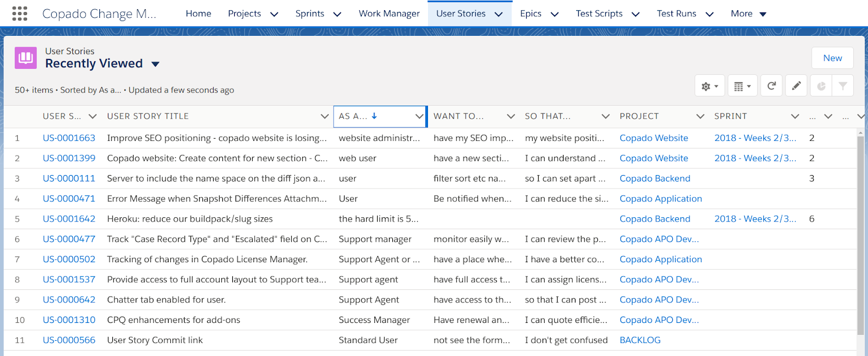Viewport: 868px width, 356px height.
Task: Click the filter funnel icon
Action: (x=843, y=86)
